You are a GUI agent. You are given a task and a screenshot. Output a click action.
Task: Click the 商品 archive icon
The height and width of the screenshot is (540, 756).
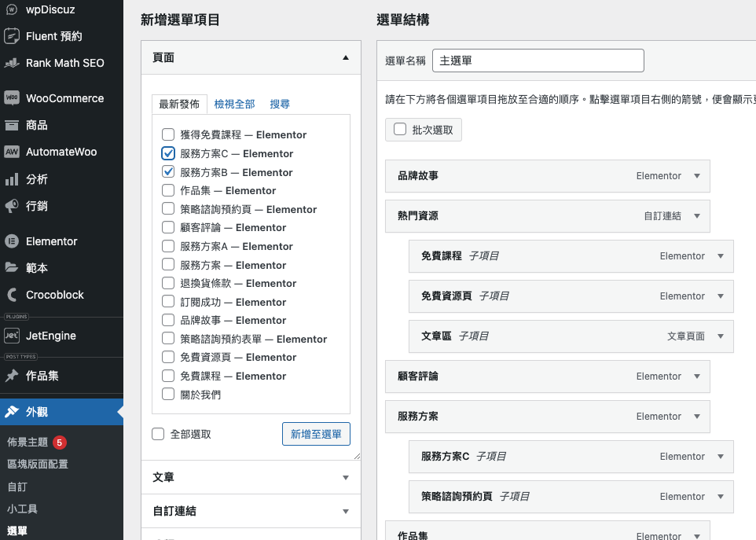[x=12, y=125]
